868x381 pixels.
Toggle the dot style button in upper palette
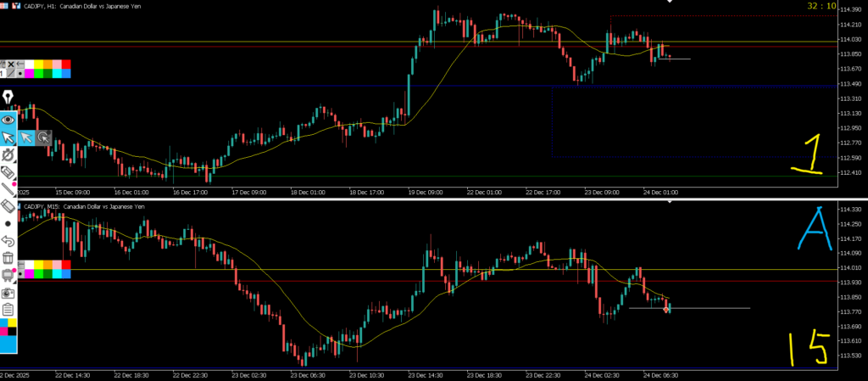click(19, 74)
